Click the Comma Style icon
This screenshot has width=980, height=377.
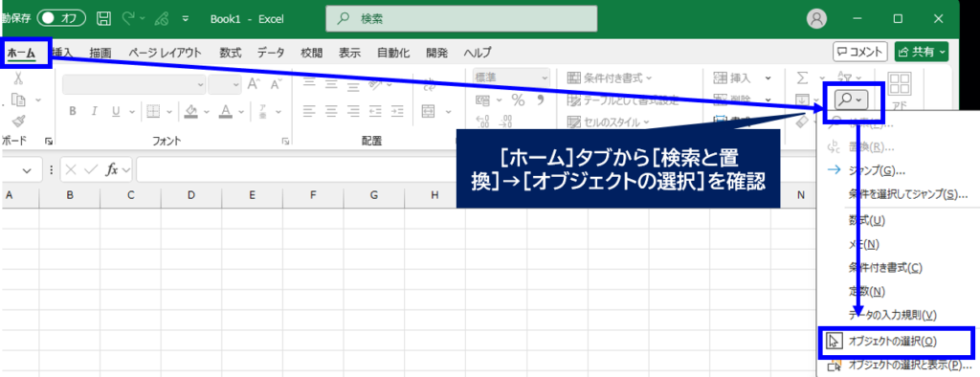(540, 100)
